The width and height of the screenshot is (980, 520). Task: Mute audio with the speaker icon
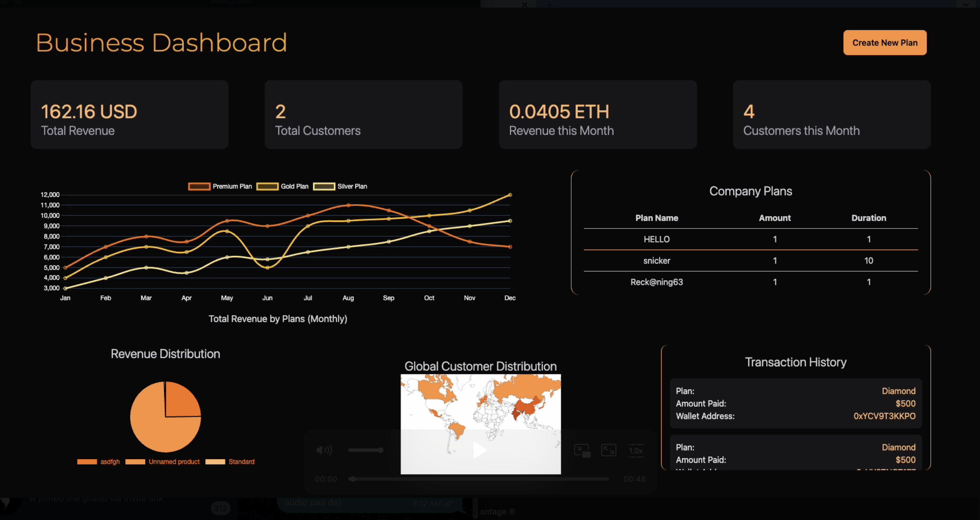[324, 450]
